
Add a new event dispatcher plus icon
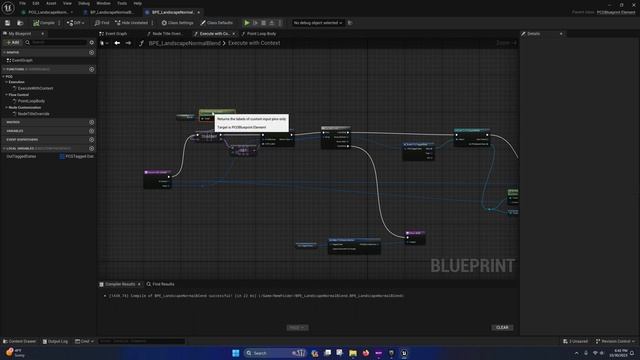(91, 140)
